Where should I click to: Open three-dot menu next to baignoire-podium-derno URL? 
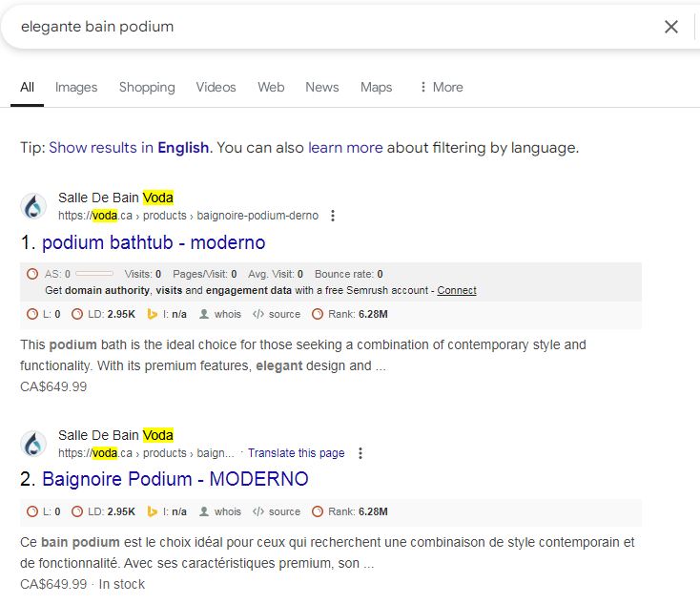click(333, 216)
